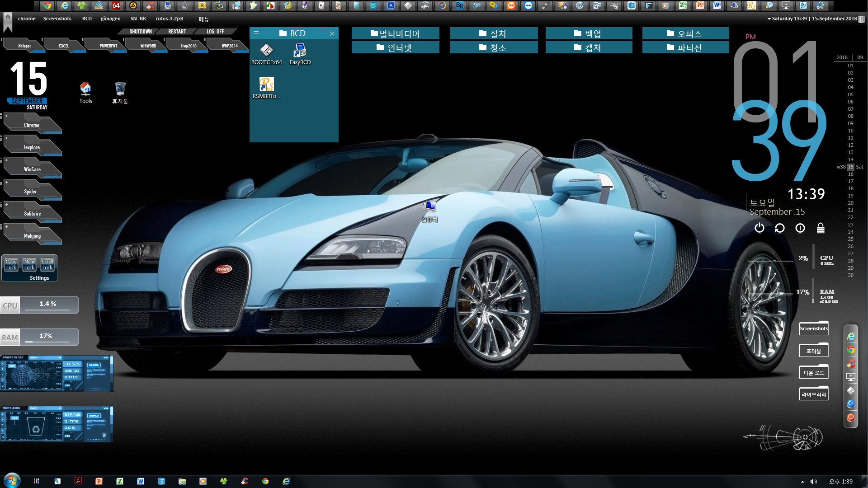This screenshot has width=868, height=488.
Task: Click the circular restart arrow icon
Action: tap(780, 228)
